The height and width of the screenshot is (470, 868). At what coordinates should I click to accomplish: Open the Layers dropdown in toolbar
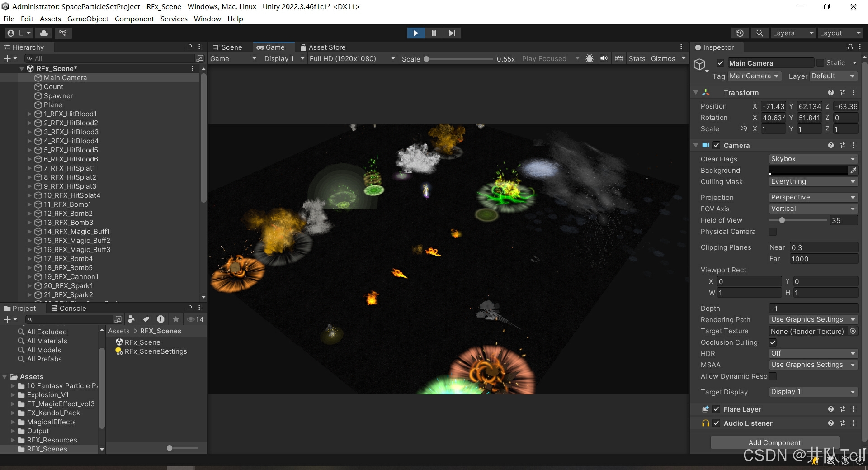(x=793, y=33)
